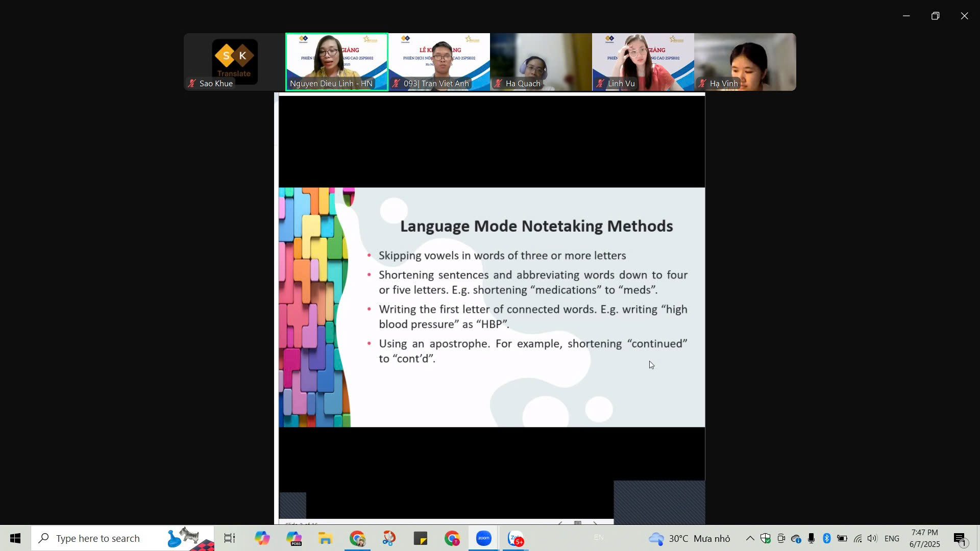The height and width of the screenshot is (551, 980).
Task: Click the Type here to search box
Action: click(122, 538)
